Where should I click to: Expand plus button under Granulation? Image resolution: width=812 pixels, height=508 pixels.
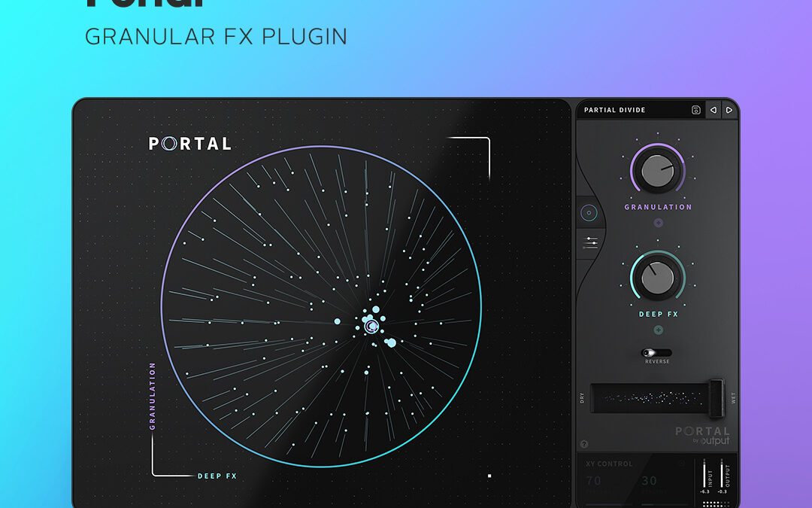point(659,223)
